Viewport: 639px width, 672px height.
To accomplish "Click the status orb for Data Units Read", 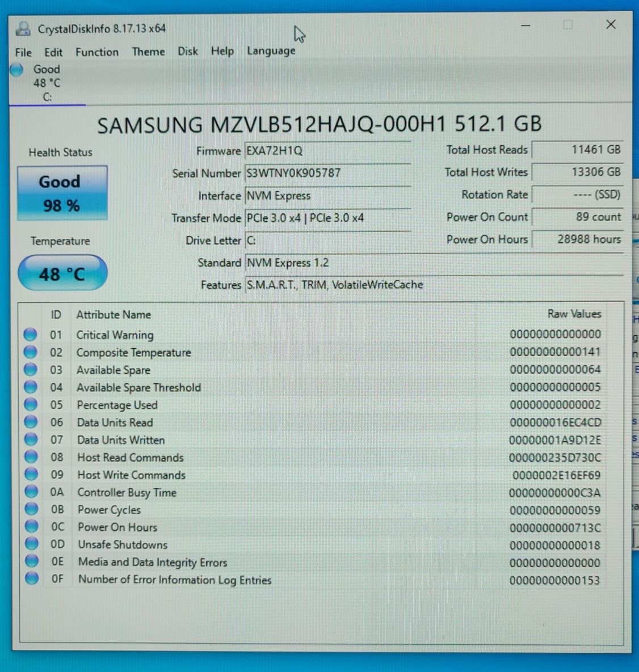I will pyautogui.click(x=31, y=422).
